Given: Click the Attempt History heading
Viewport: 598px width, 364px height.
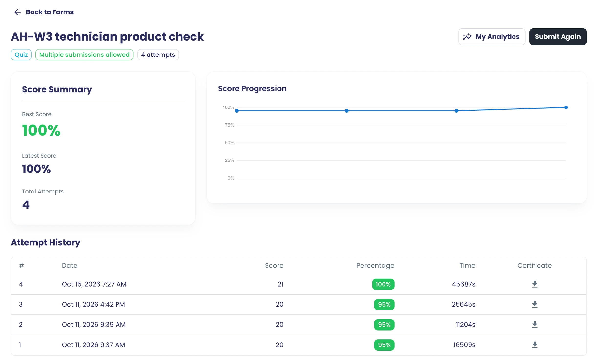Looking at the screenshot, I should (x=45, y=242).
